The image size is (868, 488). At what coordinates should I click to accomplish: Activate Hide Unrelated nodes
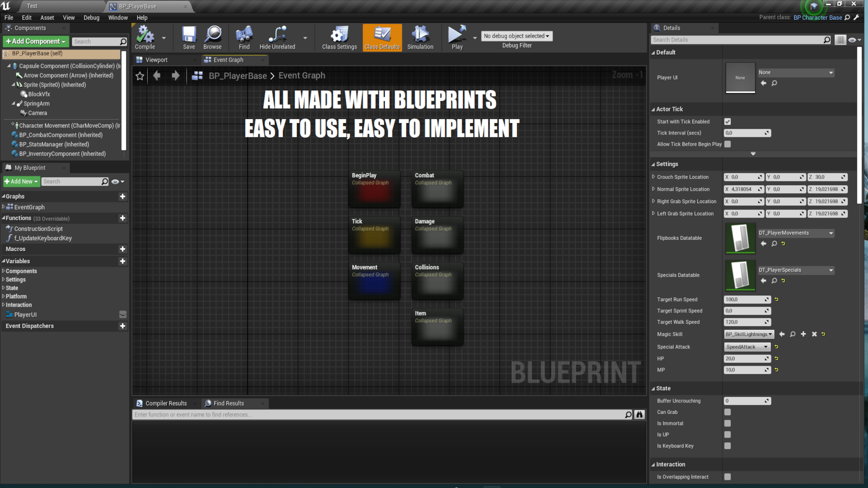tap(277, 37)
